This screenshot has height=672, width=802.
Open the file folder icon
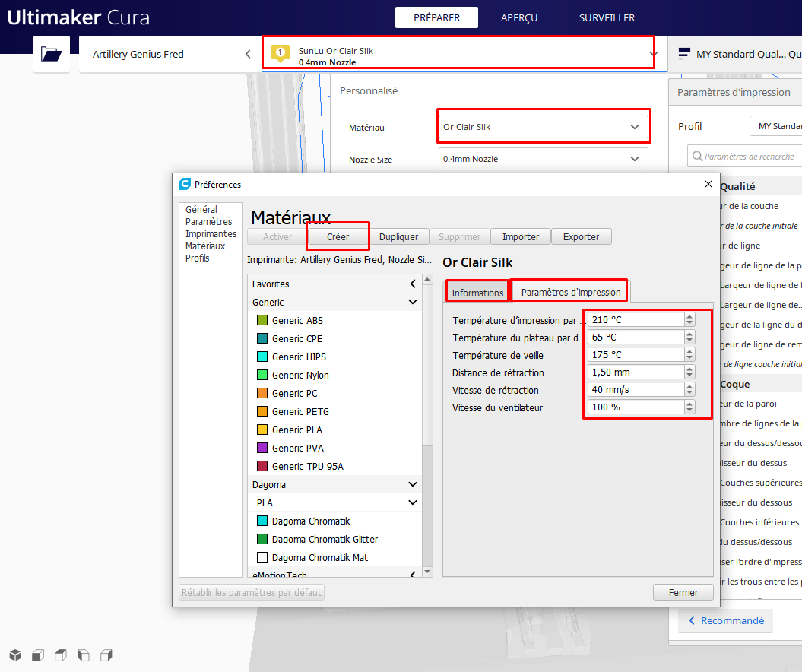point(51,54)
